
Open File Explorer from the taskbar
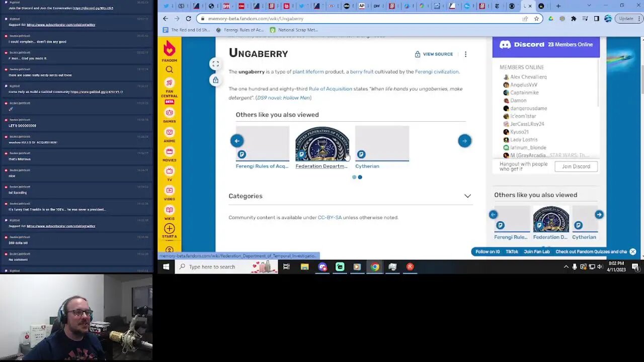304,267
